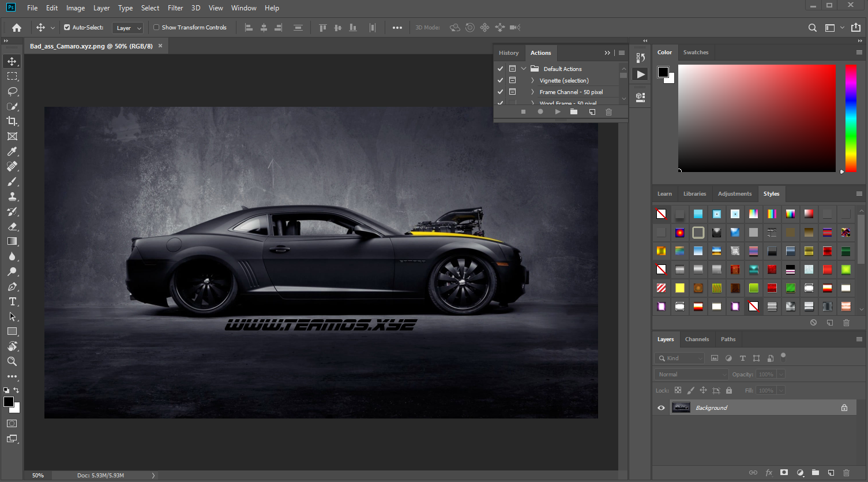The width and height of the screenshot is (868, 482).
Task: Select the Horizontal Type tool
Action: (x=12, y=301)
